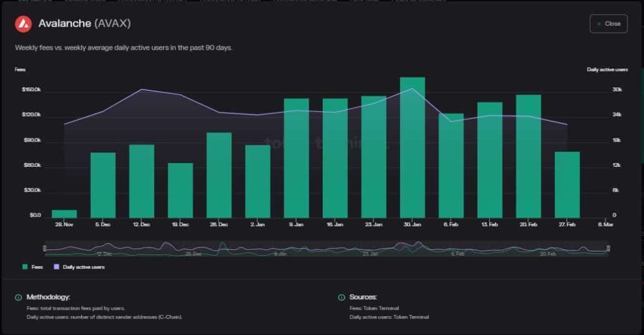Click the 27 Feb fees bar
644x335 pixels.
click(567, 185)
